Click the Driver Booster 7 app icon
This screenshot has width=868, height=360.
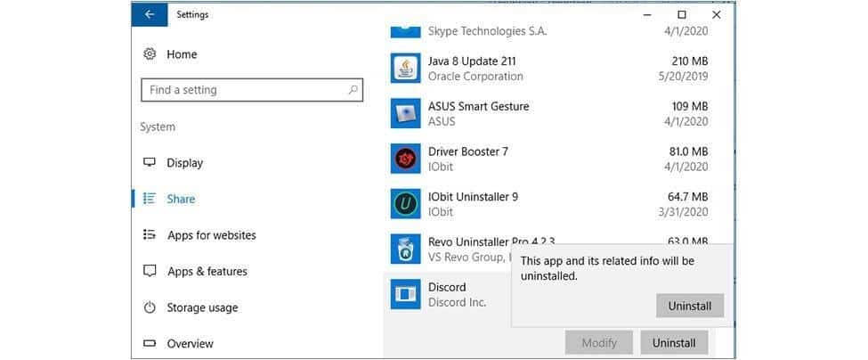(405, 159)
